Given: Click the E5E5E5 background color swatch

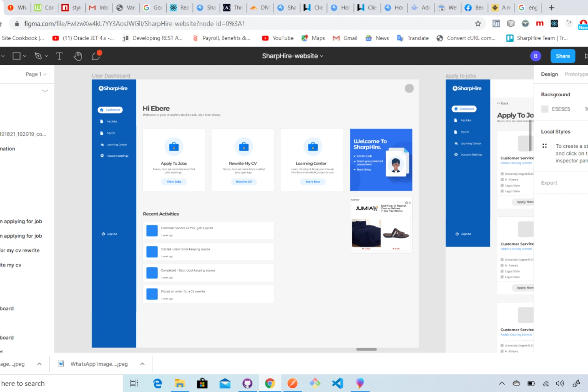Looking at the screenshot, I should (x=545, y=109).
